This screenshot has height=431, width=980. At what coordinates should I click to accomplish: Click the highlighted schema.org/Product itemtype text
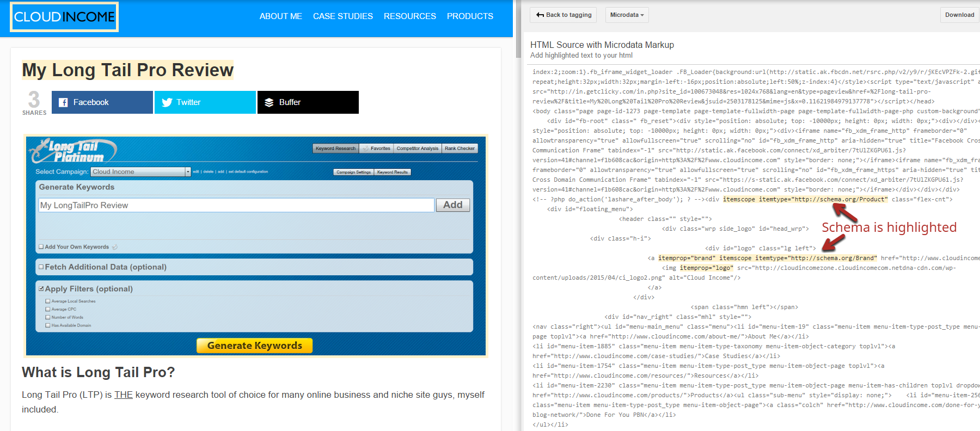click(805, 199)
